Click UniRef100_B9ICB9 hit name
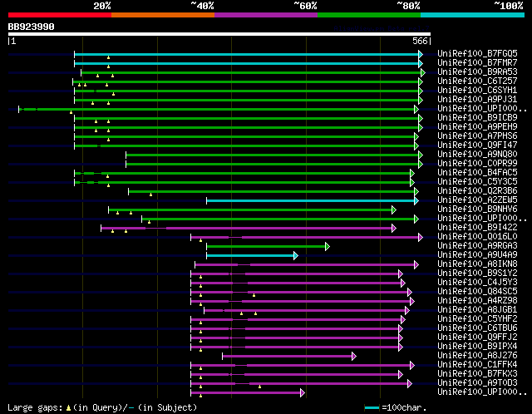Viewport: 532px width, 414px height. pyautogui.click(x=477, y=118)
